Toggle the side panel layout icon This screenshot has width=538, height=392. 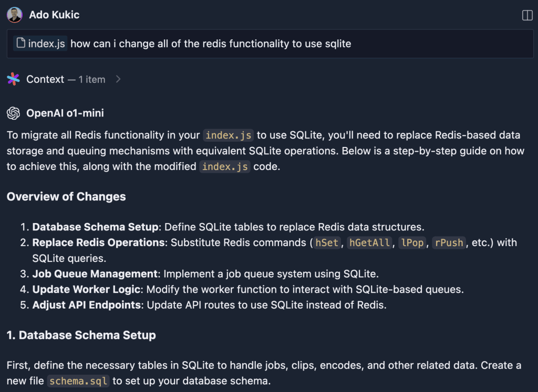(x=527, y=15)
